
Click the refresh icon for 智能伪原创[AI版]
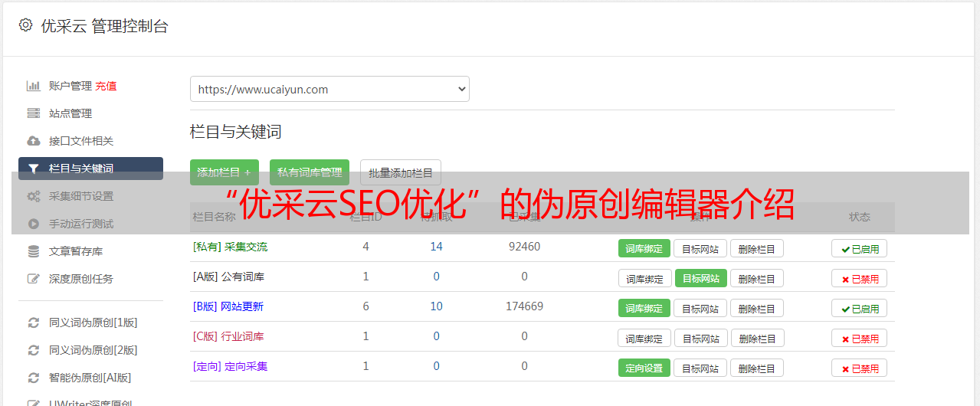(x=33, y=378)
